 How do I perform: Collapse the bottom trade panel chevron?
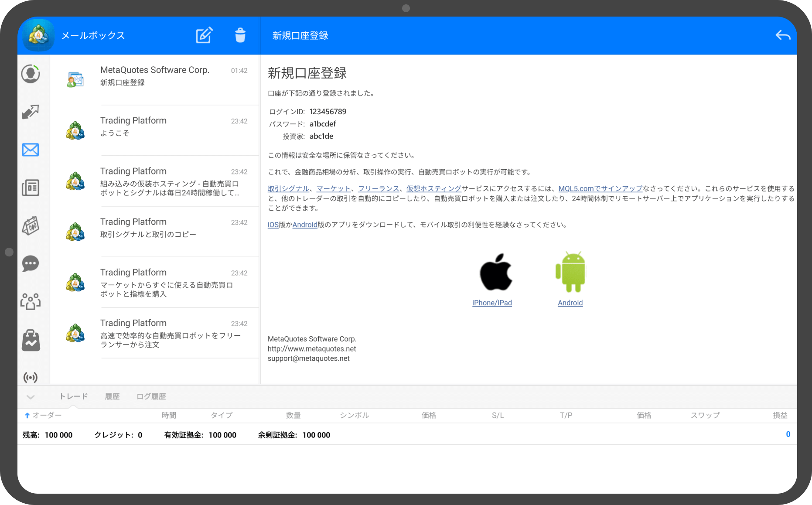[x=31, y=397]
